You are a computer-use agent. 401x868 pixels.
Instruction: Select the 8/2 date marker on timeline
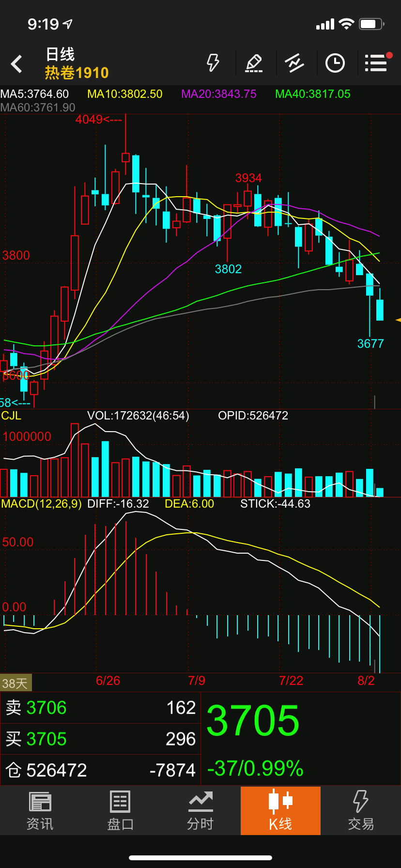pos(366,681)
